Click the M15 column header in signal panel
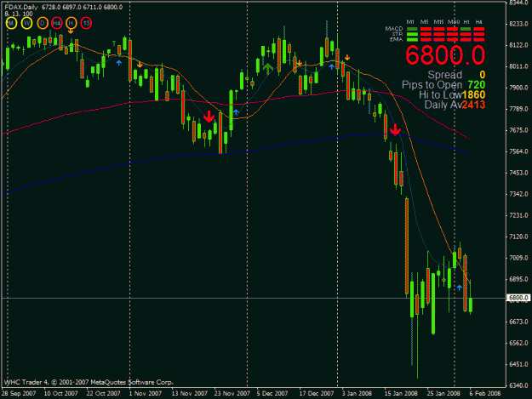The image size is (532, 399). (x=438, y=22)
